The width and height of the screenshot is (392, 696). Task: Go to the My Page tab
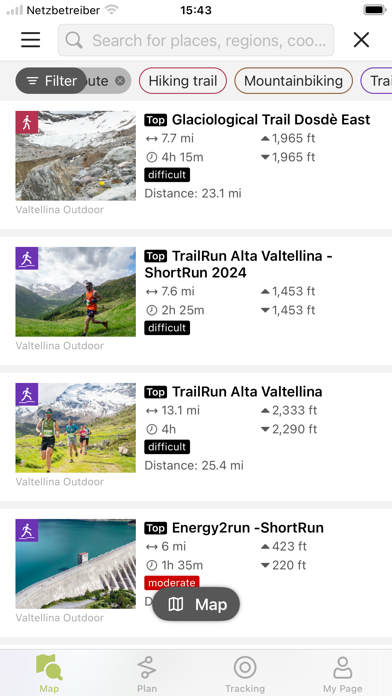(x=343, y=673)
